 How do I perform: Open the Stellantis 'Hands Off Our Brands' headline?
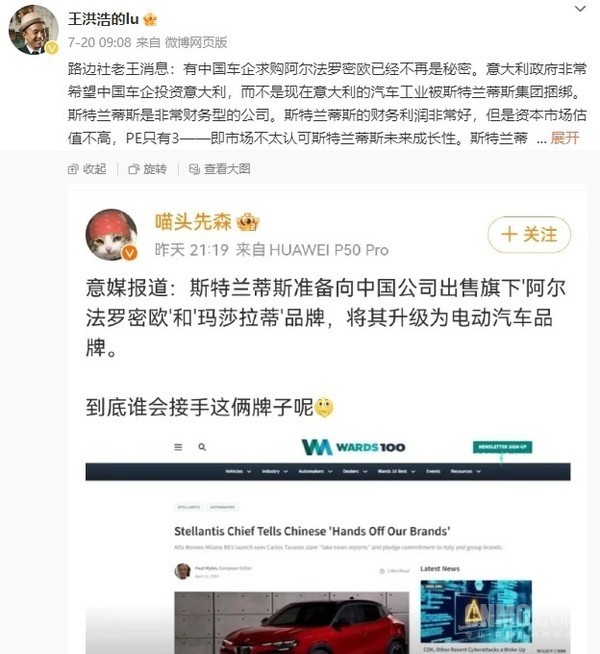click(x=312, y=531)
